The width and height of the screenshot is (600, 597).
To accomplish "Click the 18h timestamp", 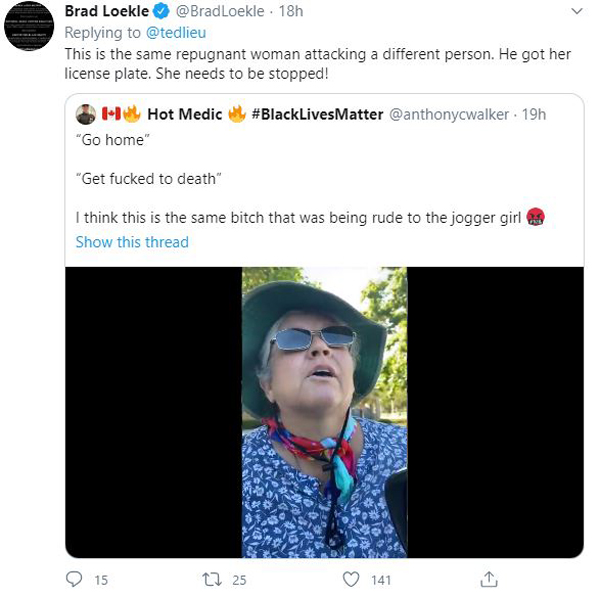I will (291, 11).
